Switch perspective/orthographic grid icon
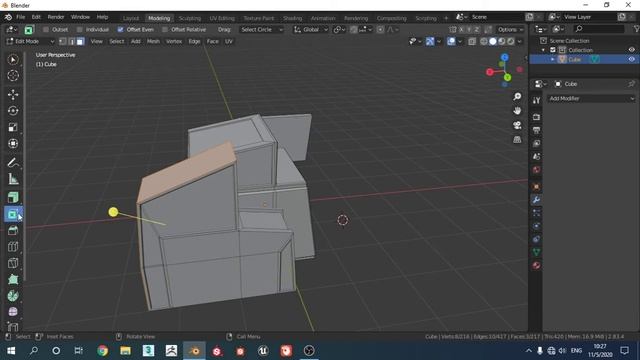 [x=517, y=140]
